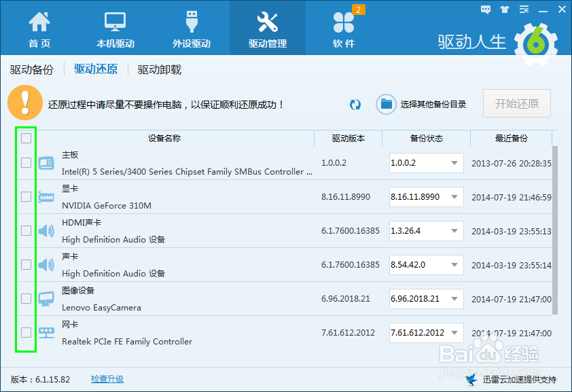Click driver version 6.1.7600.16385 in 声卡 row
The height and width of the screenshot is (392, 572).
[x=351, y=265]
